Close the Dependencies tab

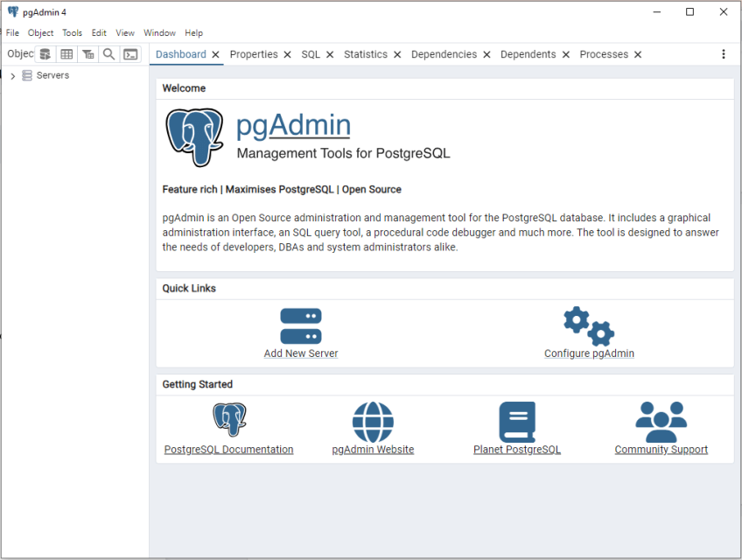(x=486, y=53)
